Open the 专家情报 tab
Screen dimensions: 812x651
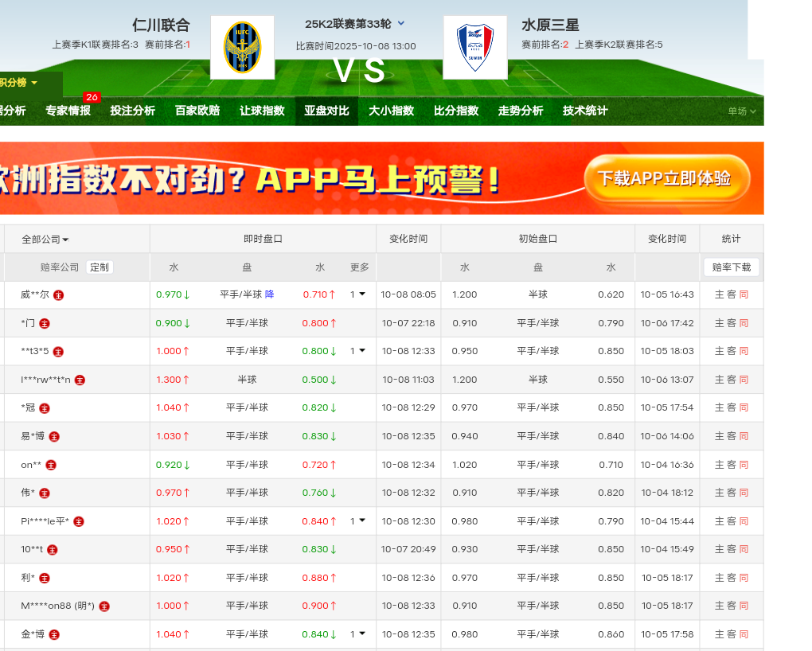[68, 111]
